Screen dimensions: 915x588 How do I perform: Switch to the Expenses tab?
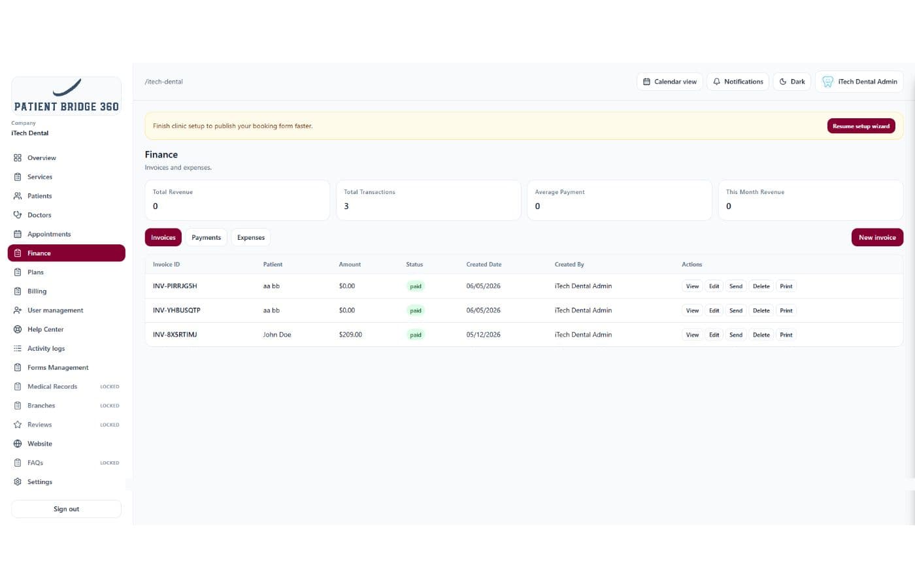251,238
